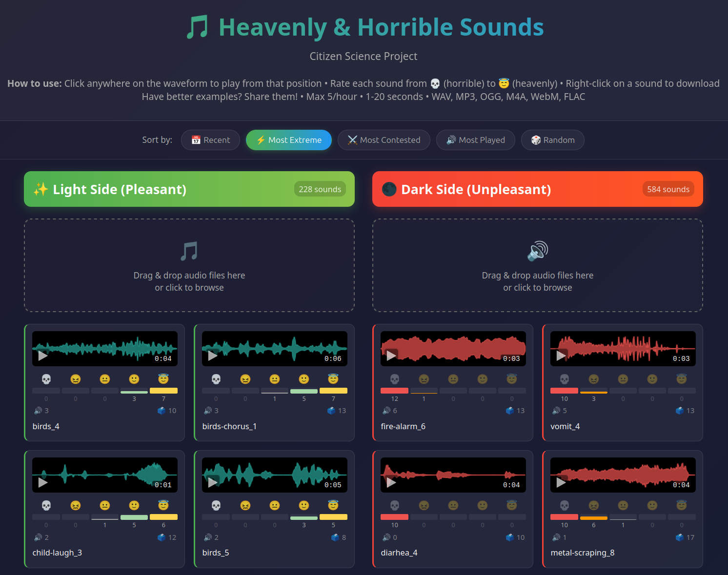Play the fire-alarm_6 sound
This screenshot has width=728, height=575.
point(391,356)
